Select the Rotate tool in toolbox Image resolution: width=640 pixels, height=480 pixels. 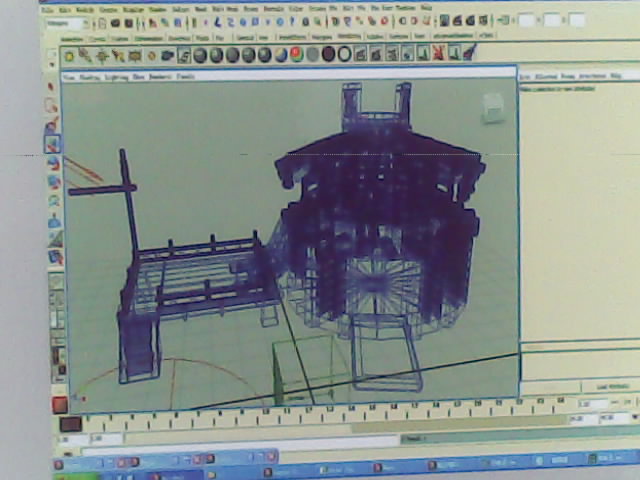53,163
